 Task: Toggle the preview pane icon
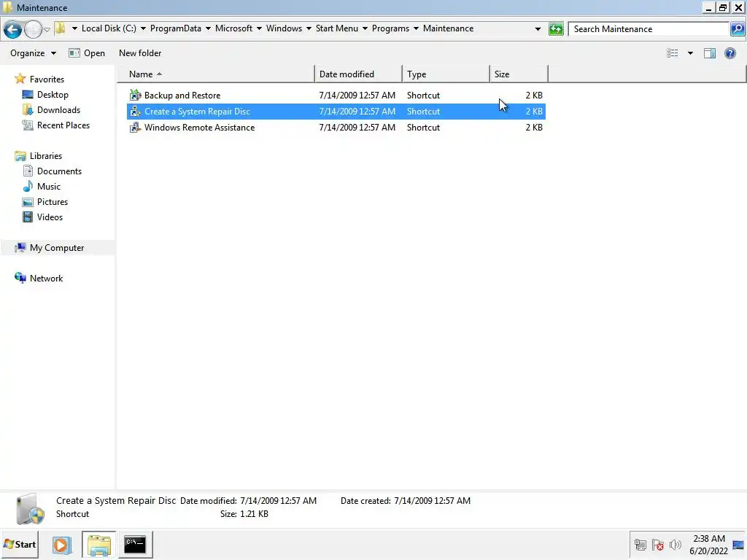coord(710,53)
